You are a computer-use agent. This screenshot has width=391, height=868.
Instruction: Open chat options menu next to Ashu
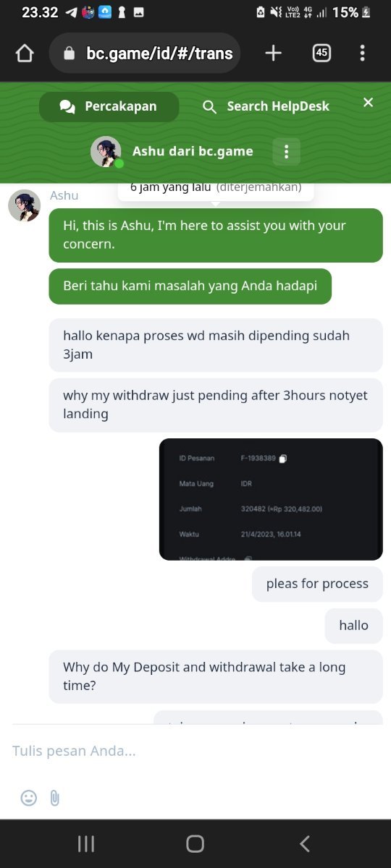click(x=286, y=151)
